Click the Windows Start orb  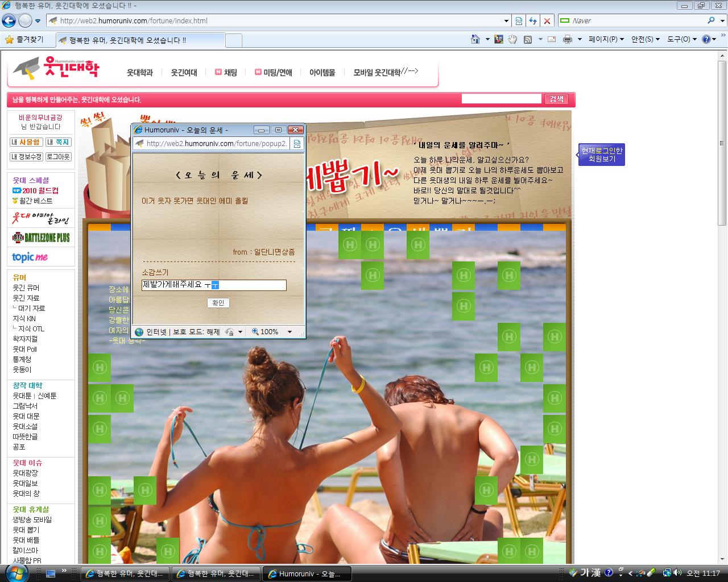[x=16, y=573]
